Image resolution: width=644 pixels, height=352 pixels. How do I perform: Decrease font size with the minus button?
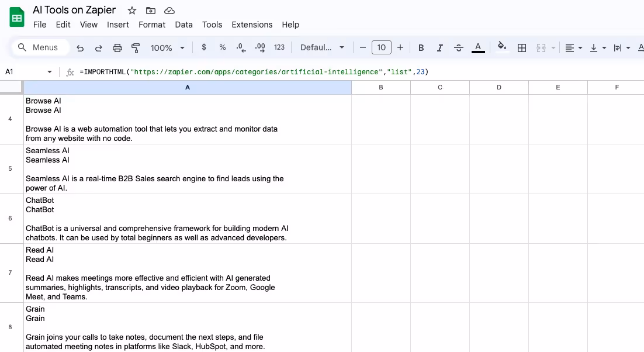(x=363, y=47)
